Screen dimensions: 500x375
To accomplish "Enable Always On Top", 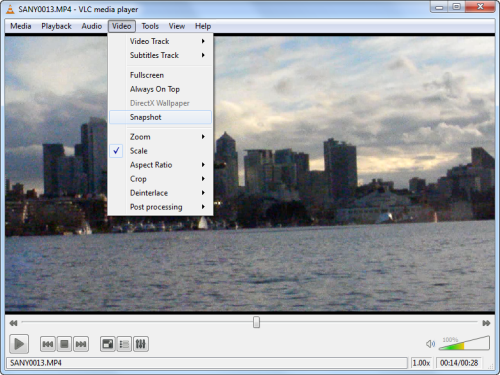I will [160, 89].
